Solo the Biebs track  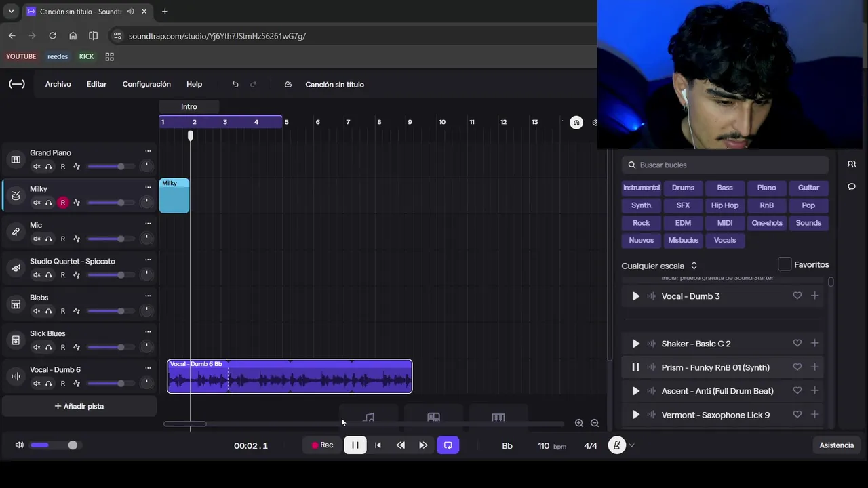(x=49, y=311)
